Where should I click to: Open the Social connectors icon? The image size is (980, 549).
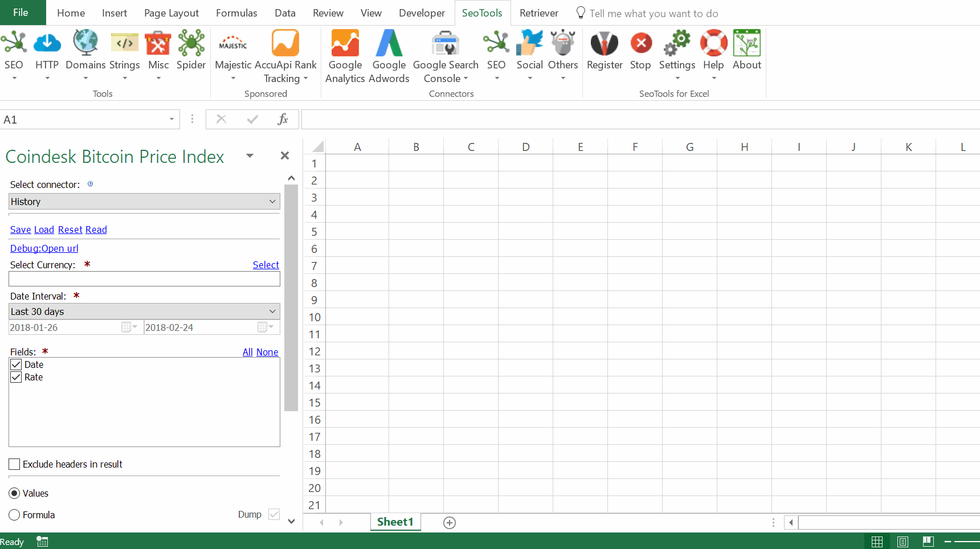(x=530, y=43)
